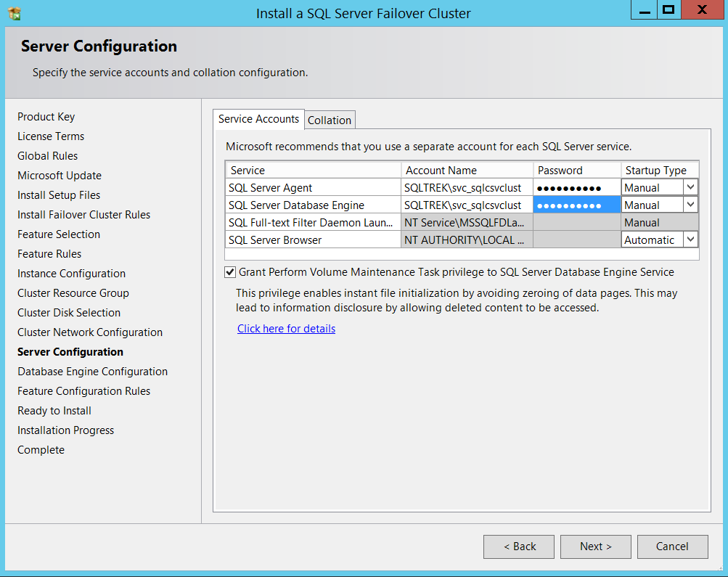Click the Next button
Viewport: 728px width, 577px height.
[596, 547]
